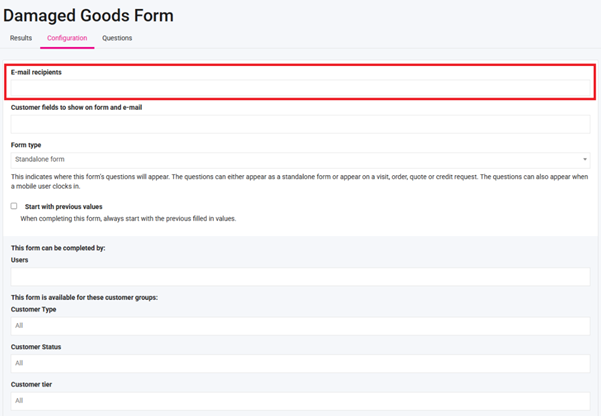Click the Users selection field

(x=300, y=276)
